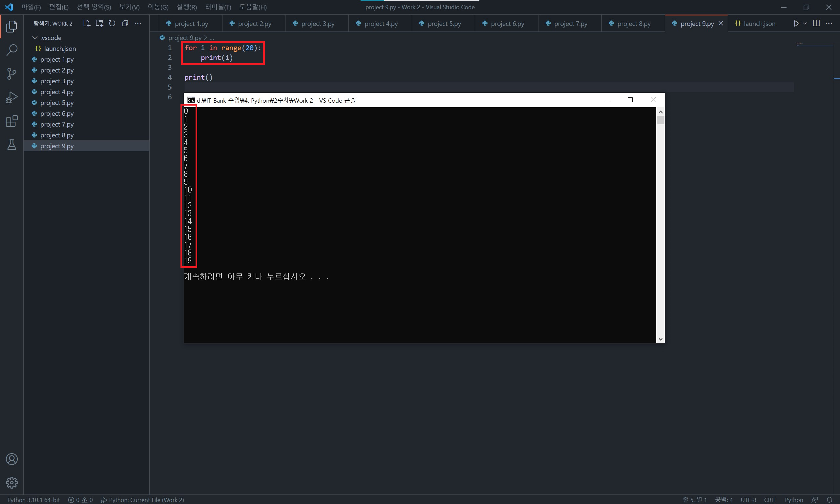Collapse all folders in explorer

point(125,23)
